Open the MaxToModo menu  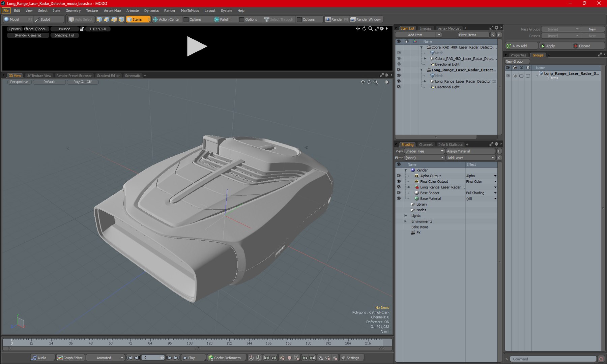click(190, 11)
